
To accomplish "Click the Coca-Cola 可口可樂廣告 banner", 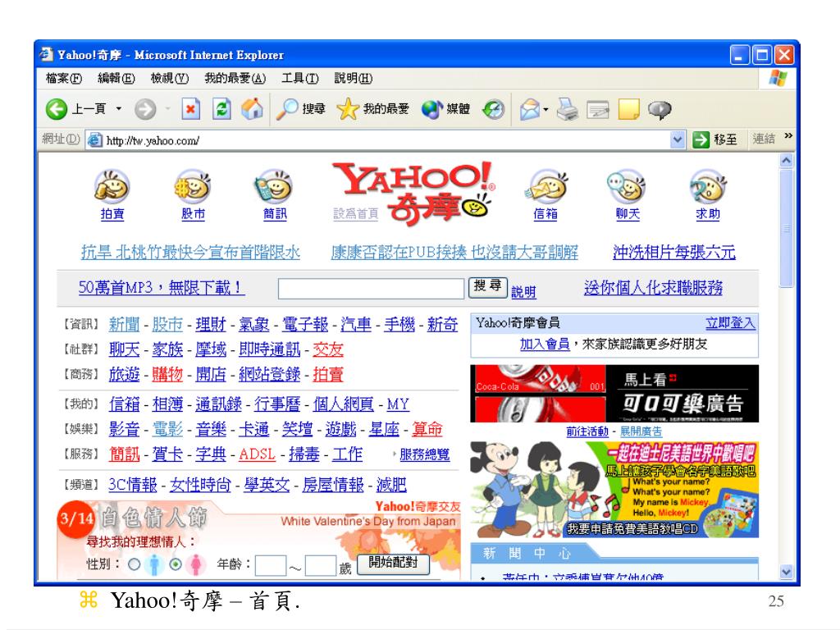I will point(614,394).
